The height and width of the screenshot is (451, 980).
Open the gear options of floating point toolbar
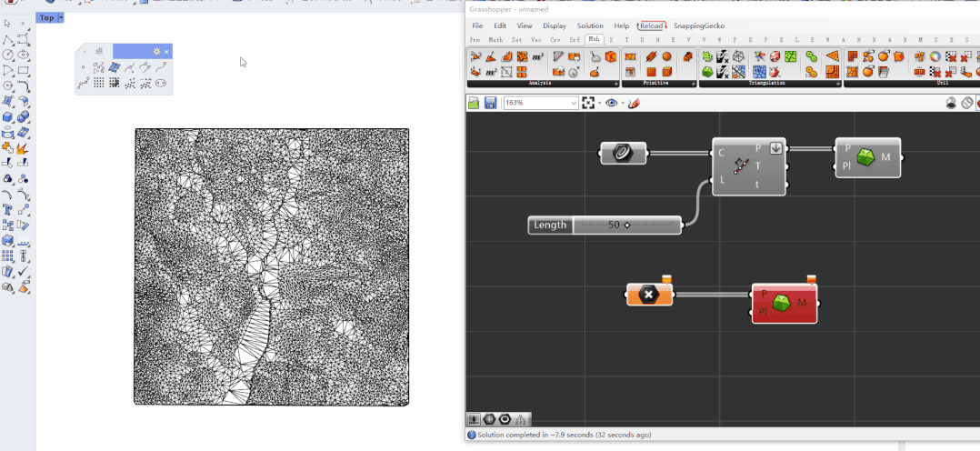157,51
